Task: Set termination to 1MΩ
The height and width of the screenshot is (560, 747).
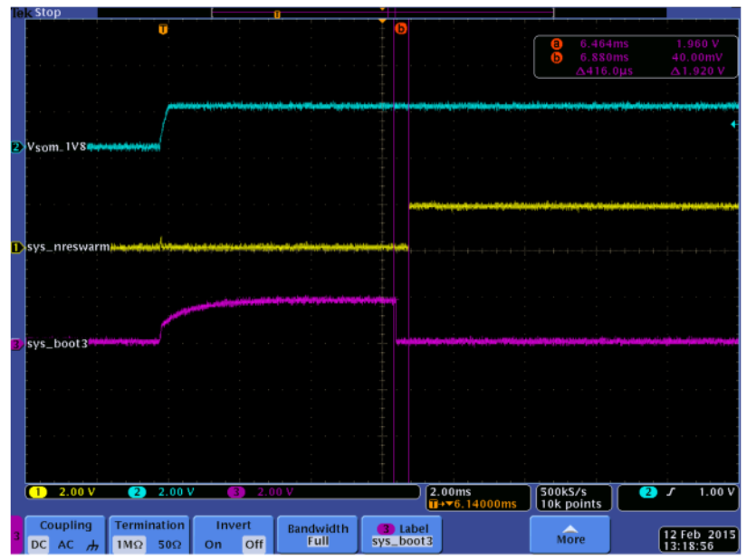Action: coord(129,545)
